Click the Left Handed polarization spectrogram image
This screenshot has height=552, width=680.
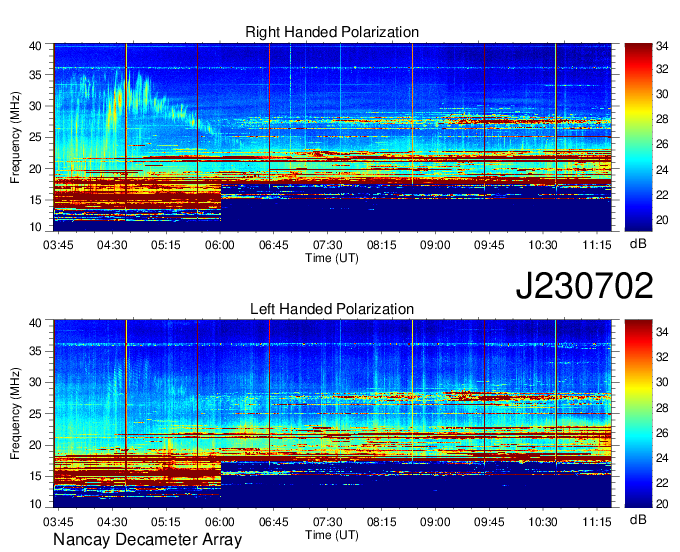click(332, 414)
